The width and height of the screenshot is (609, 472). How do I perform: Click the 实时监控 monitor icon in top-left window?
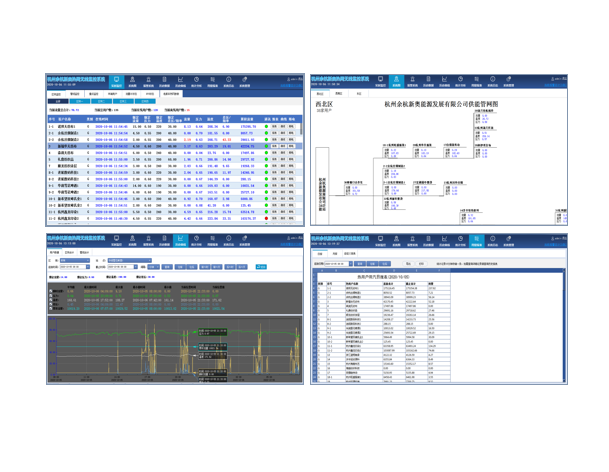(117, 81)
